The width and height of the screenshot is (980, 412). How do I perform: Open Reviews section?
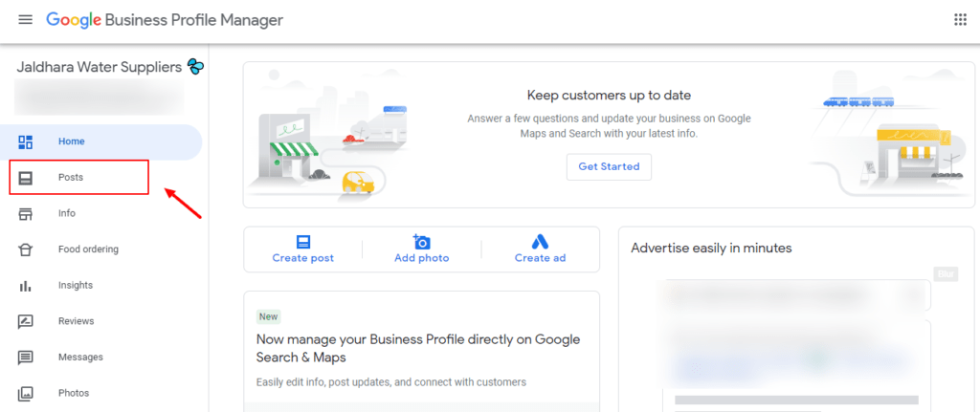tap(77, 321)
